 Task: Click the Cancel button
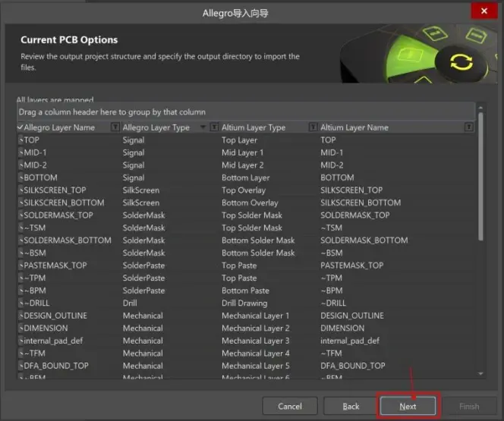click(x=290, y=407)
